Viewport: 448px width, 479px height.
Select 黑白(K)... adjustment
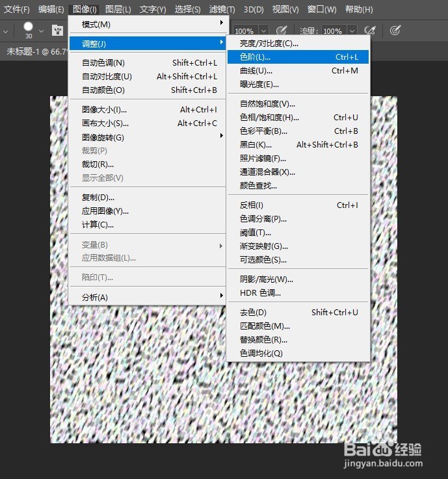298,144
